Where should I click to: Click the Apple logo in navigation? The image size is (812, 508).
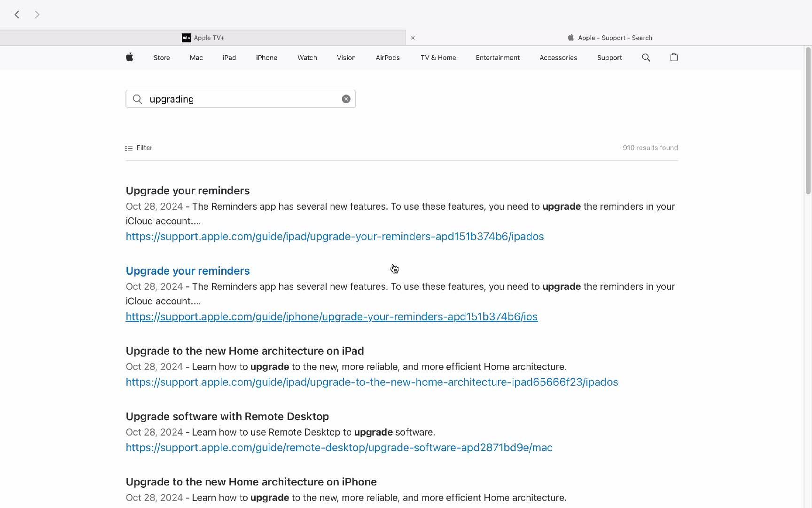point(130,57)
